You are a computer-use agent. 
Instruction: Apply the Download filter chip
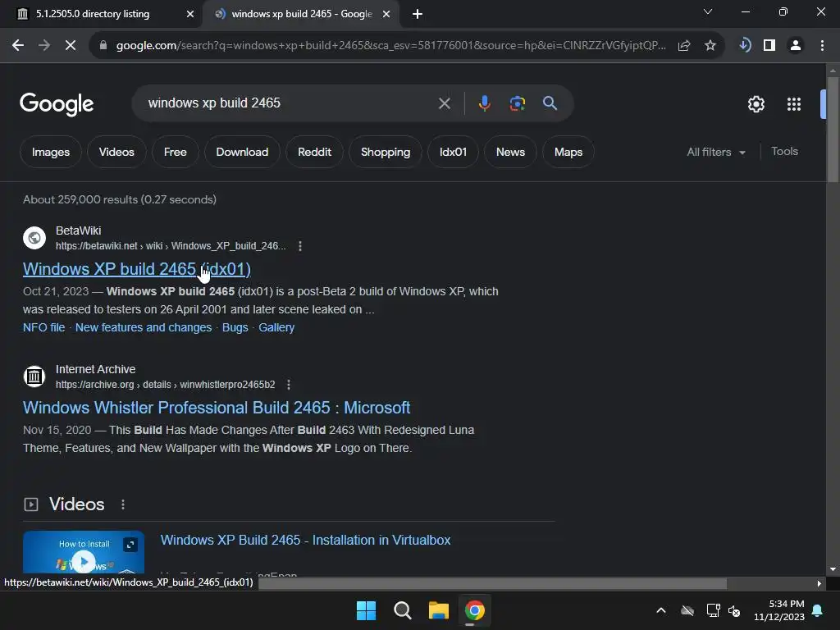(242, 152)
